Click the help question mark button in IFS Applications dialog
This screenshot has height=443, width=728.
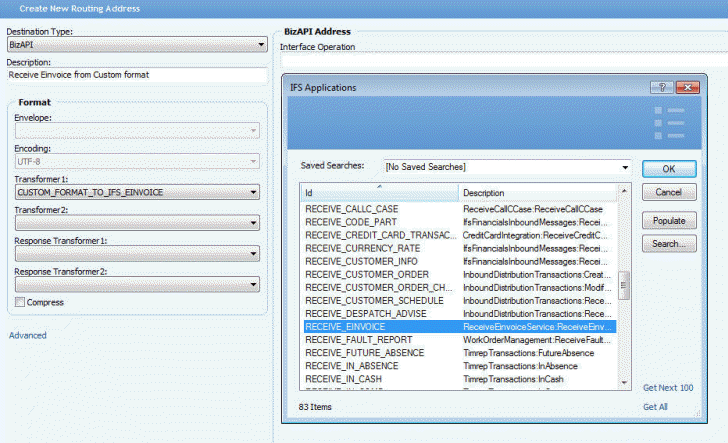click(x=662, y=87)
